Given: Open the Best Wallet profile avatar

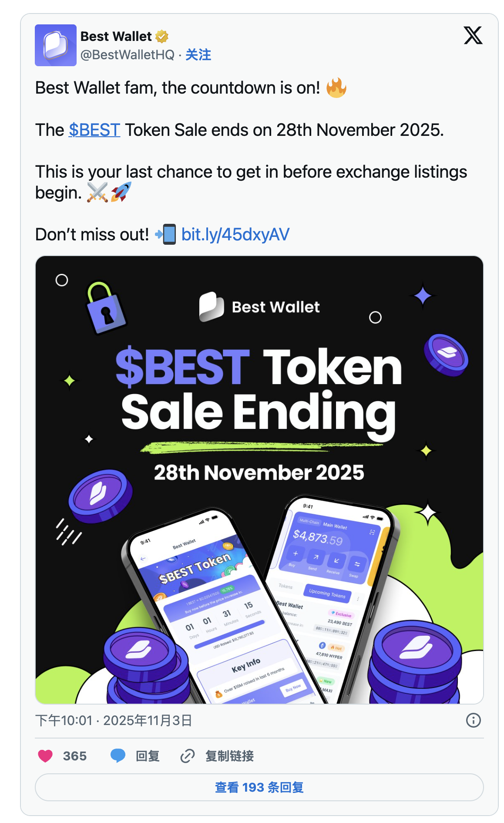Looking at the screenshot, I should (x=56, y=45).
